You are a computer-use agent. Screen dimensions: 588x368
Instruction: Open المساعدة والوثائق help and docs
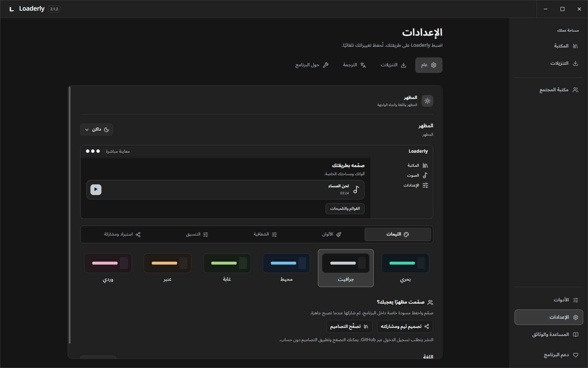pyautogui.click(x=549, y=335)
